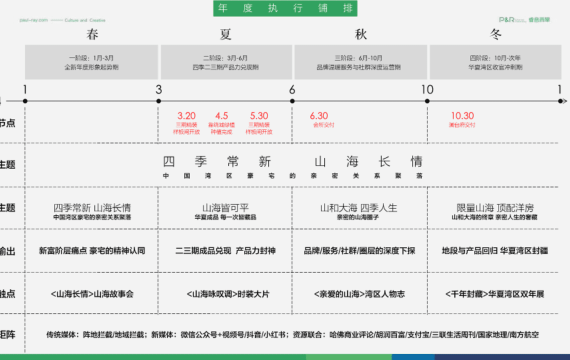This screenshot has width=570, height=360.
Task: Click the 冬 season heading
Action: 495,34
